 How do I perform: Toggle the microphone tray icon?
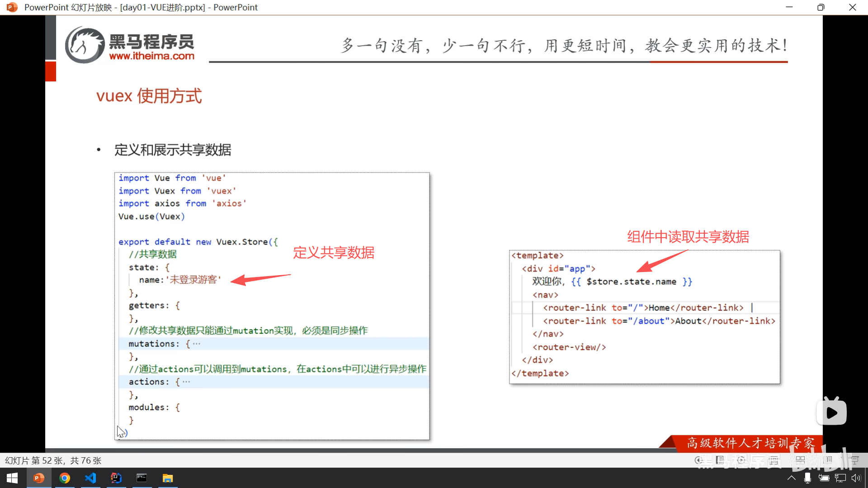click(807, 478)
